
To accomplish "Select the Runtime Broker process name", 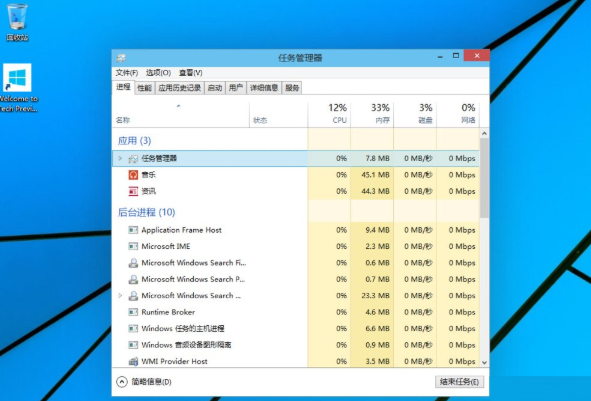I will [x=168, y=312].
